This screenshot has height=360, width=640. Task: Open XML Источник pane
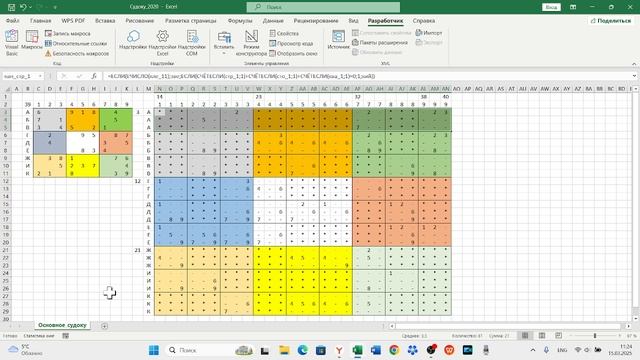[338, 40]
